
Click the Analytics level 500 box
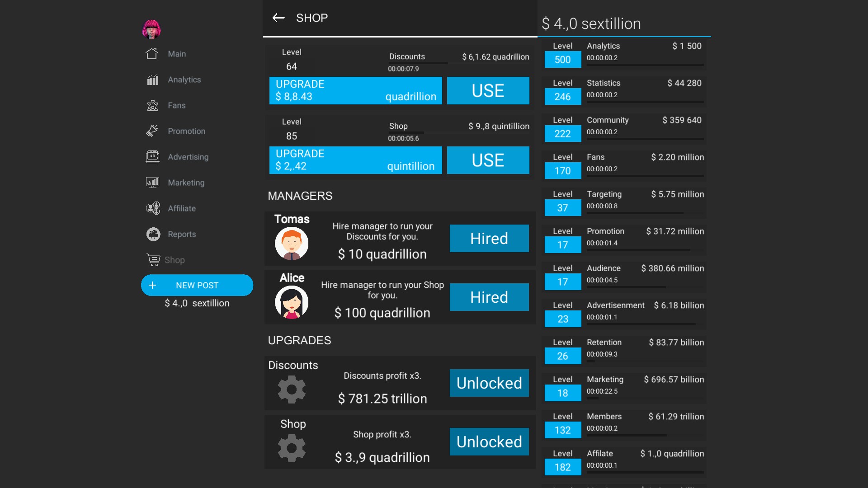(x=562, y=60)
